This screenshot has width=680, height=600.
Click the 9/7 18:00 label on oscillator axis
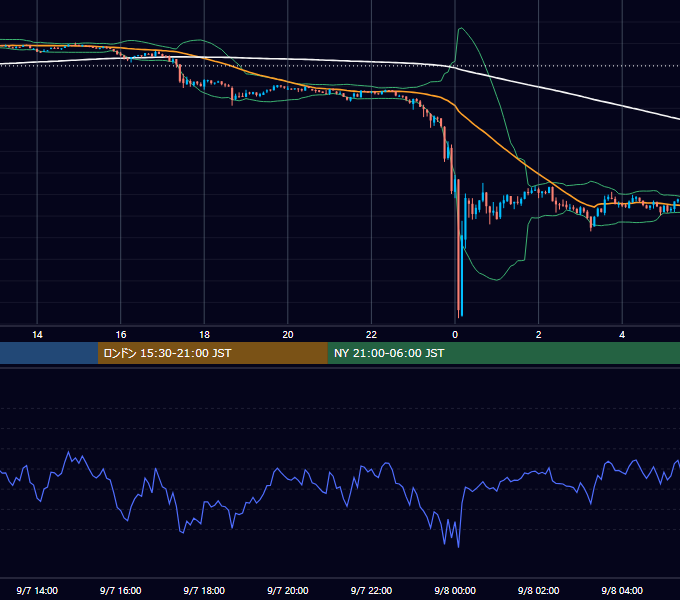204,591
